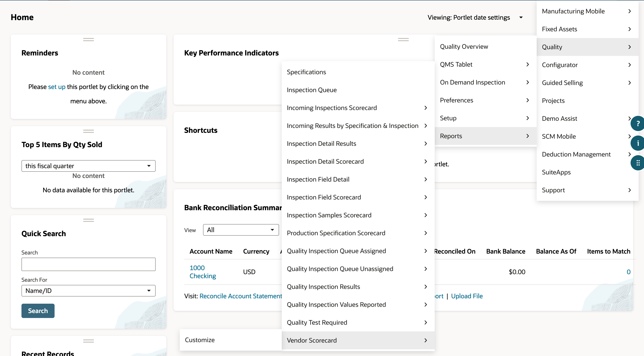Viewport: 644px width, 356px height.
Task: Open the On Demand Inspection menu item
Action: pos(485,83)
